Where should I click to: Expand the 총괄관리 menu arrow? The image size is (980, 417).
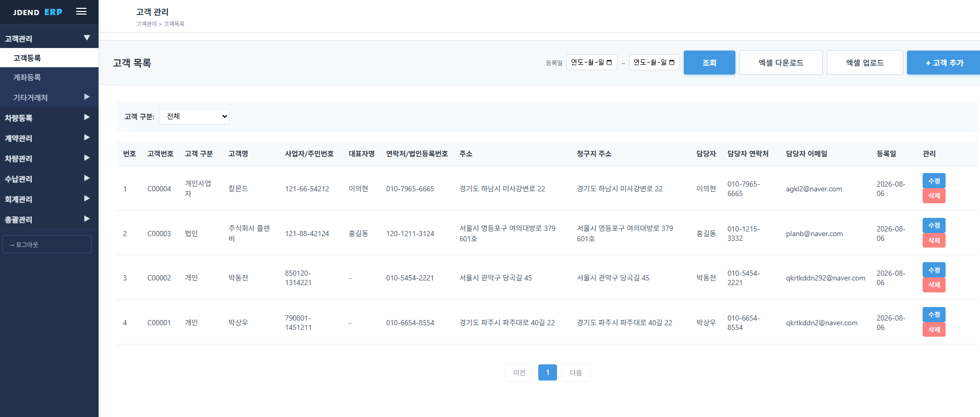point(87,219)
